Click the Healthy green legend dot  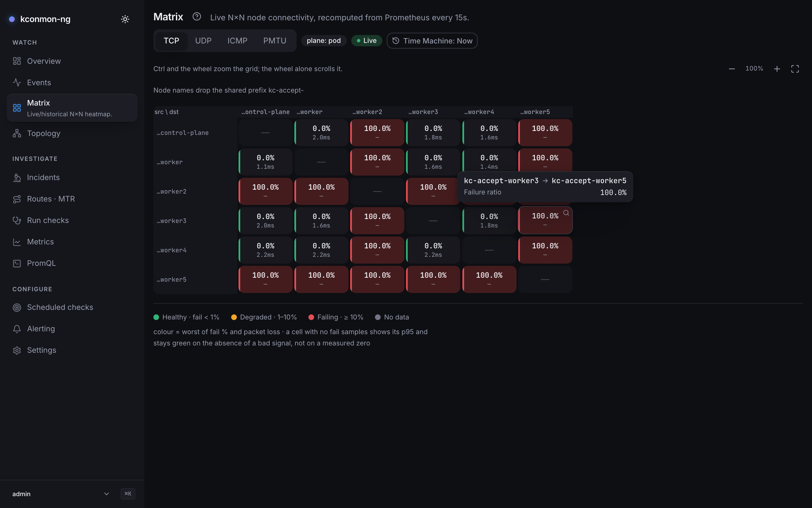[156, 317]
